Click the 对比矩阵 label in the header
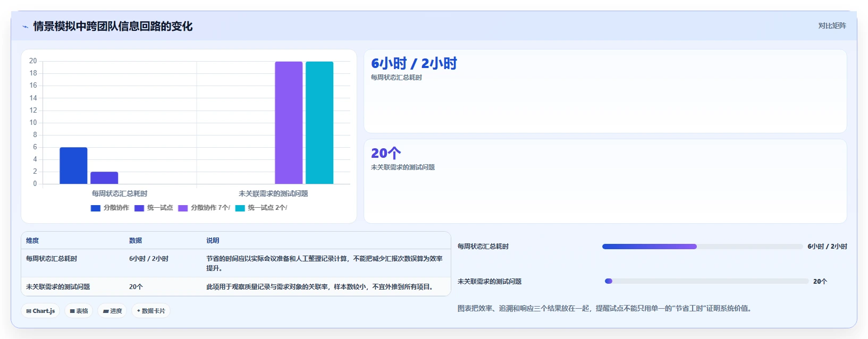The image size is (868, 339). click(x=832, y=26)
